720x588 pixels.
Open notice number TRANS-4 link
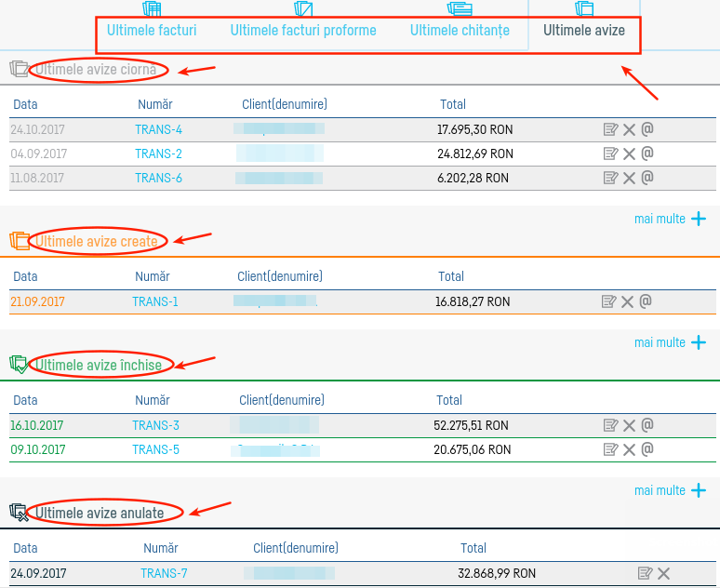(x=158, y=130)
